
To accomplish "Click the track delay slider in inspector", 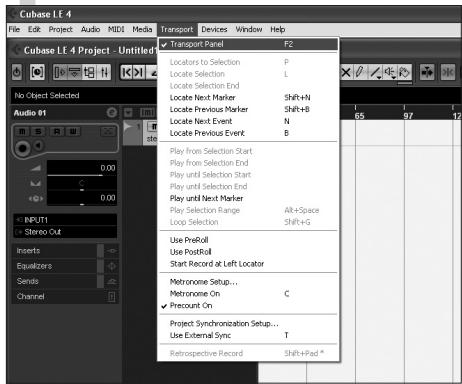I will pyautogui.click(x=82, y=198).
